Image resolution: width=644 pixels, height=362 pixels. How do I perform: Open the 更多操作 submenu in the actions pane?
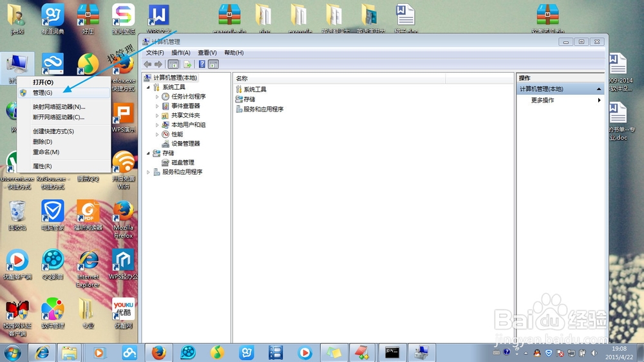[561, 100]
